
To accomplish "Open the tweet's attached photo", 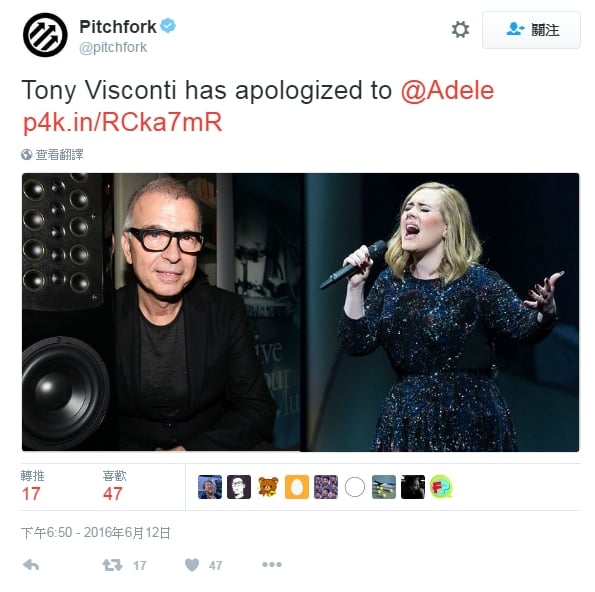I will 301,312.
